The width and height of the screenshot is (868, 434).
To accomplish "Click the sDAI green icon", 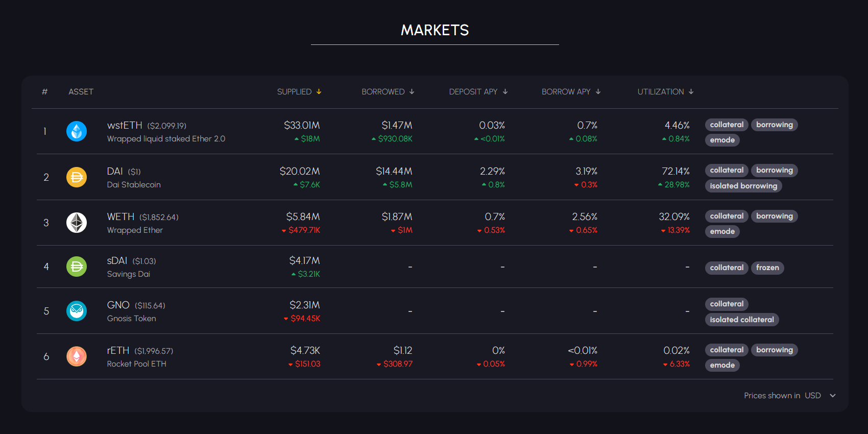I will pos(77,267).
